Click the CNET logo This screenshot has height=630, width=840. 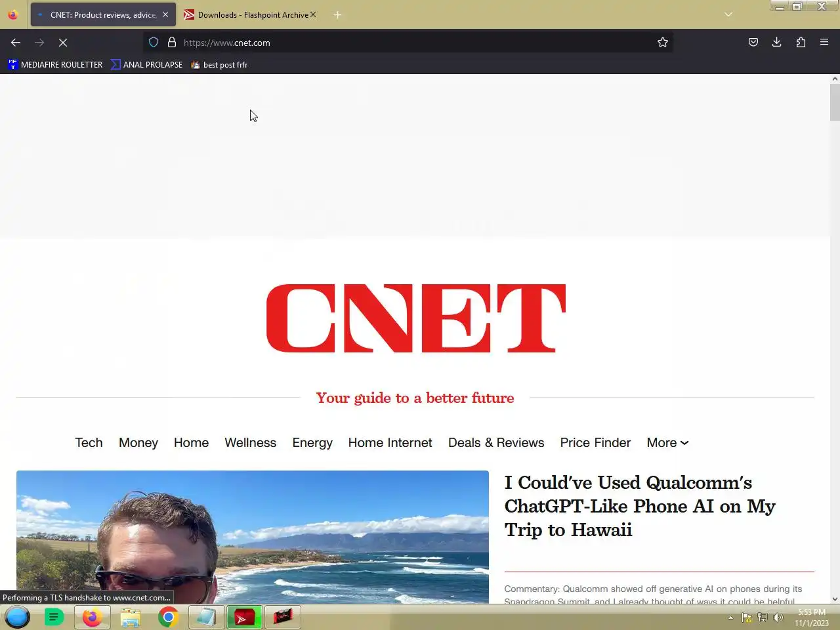[415, 318]
